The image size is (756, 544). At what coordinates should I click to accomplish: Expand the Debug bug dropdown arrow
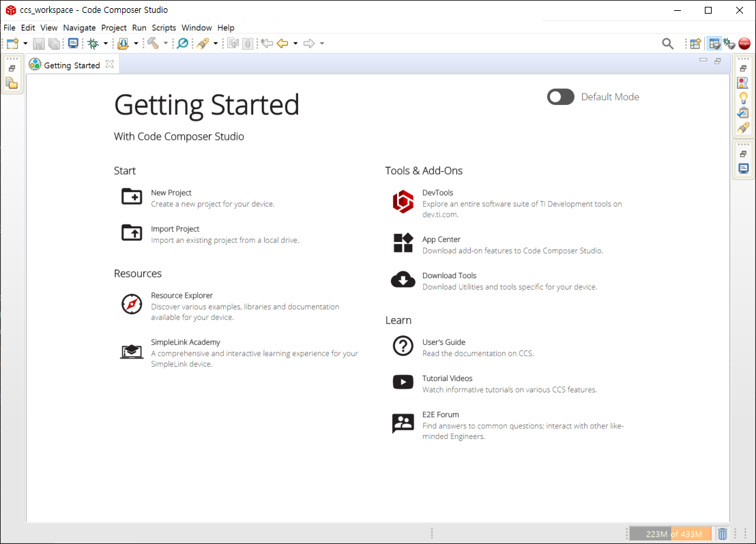[x=106, y=44]
